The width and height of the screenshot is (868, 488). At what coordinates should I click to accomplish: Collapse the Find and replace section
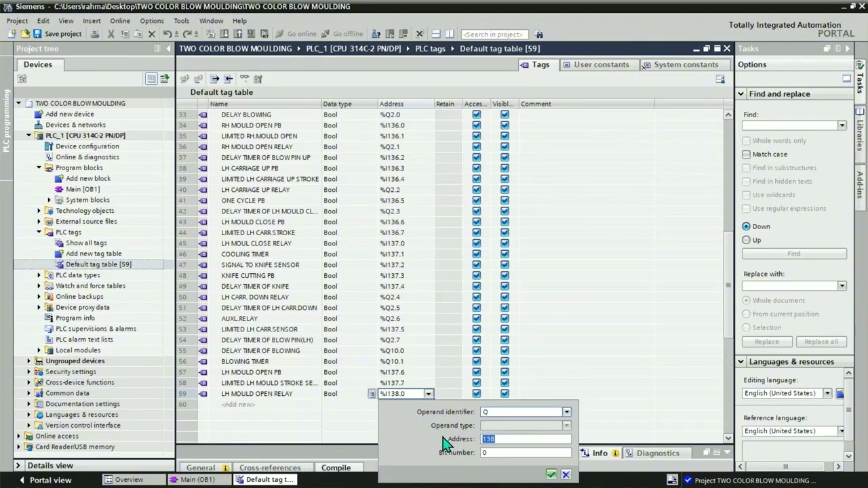pos(741,94)
